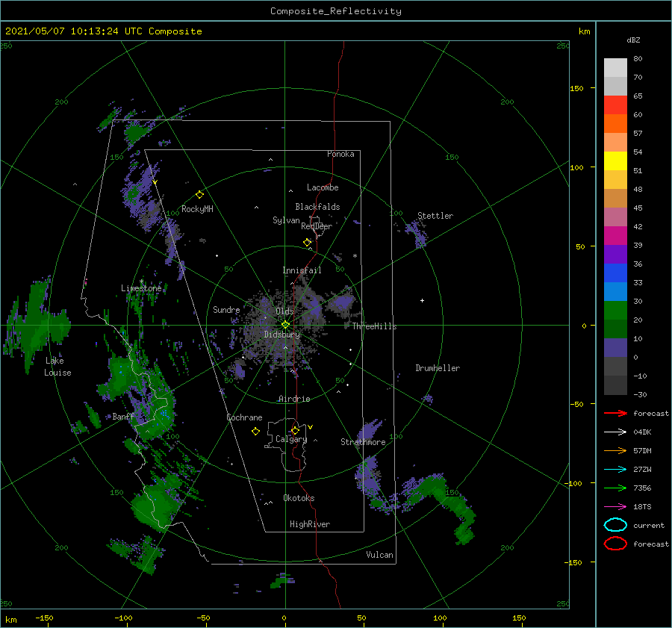Image resolution: width=672 pixels, height=628 pixels.
Task: Click the radar center diamond at Didsbury
Action: [285, 325]
